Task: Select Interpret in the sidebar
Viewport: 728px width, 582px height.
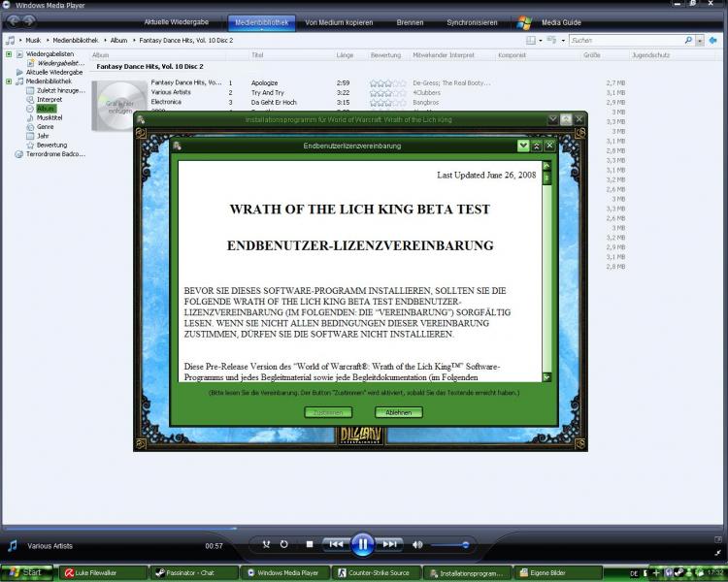Action: (x=50, y=99)
